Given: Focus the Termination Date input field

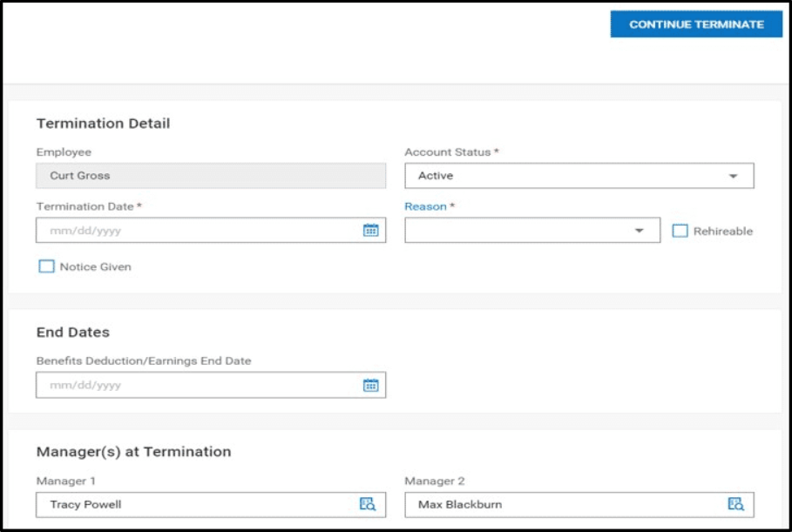Looking at the screenshot, I should tap(211, 230).
